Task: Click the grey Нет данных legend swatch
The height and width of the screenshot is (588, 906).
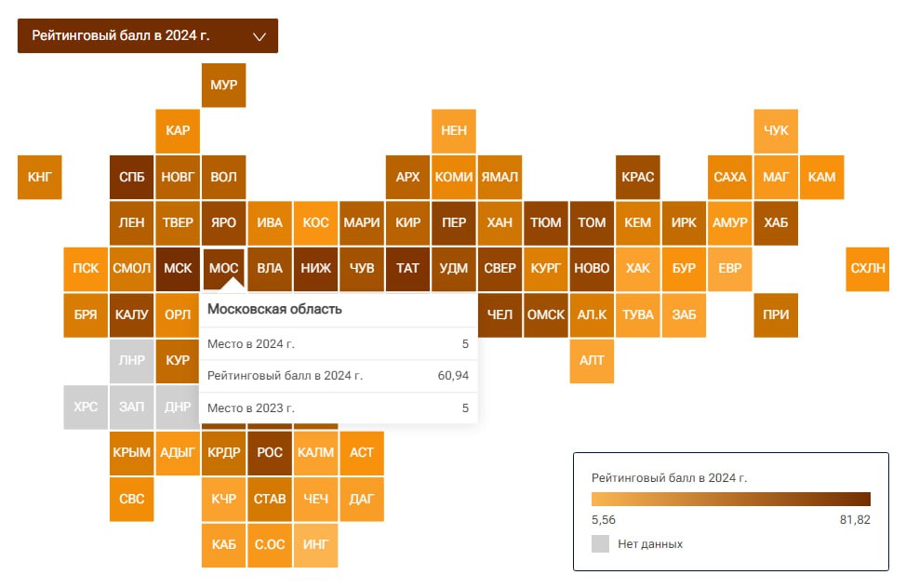Action: 601,543
